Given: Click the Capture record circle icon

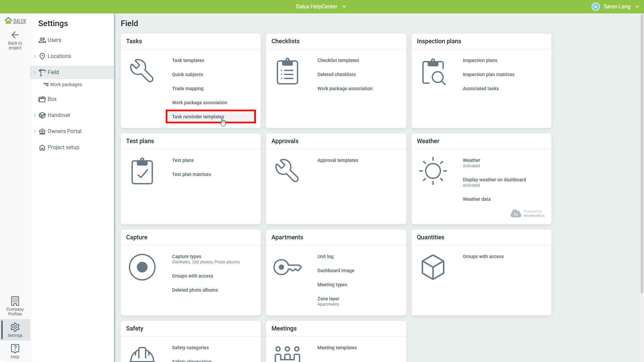Looking at the screenshot, I should (142, 267).
